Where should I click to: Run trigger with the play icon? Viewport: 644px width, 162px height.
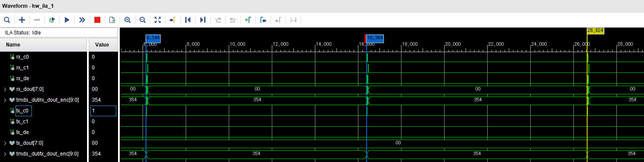pos(67,20)
